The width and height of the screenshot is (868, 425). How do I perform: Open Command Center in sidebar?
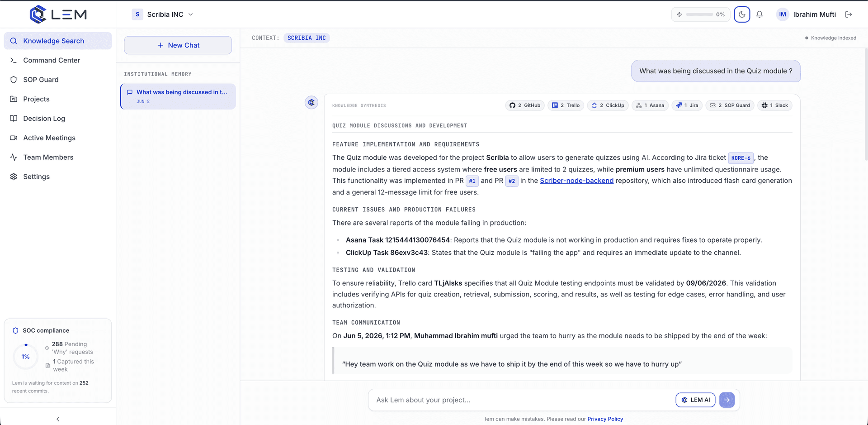pyautogui.click(x=58, y=60)
